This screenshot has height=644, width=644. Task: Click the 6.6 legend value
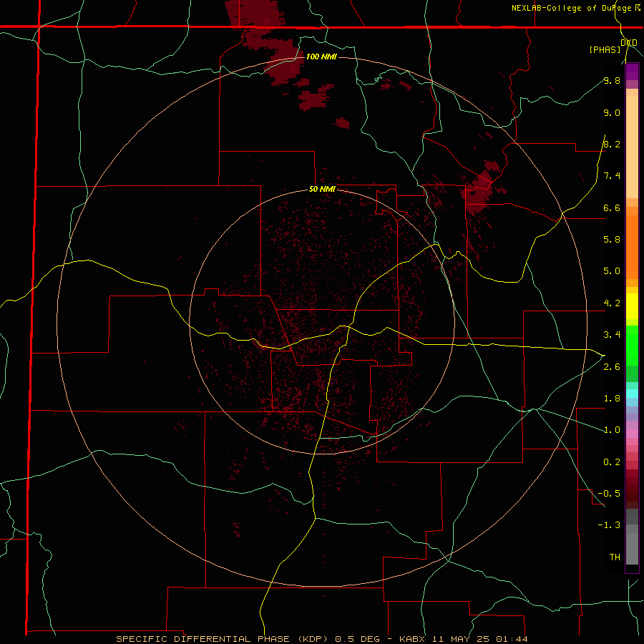click(x=612, y=208)
